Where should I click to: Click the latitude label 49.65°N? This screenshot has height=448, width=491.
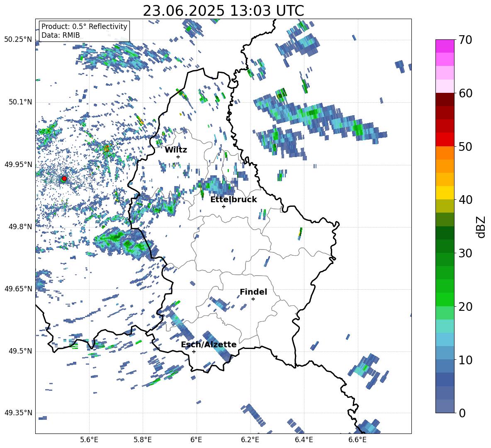[19, 288]
